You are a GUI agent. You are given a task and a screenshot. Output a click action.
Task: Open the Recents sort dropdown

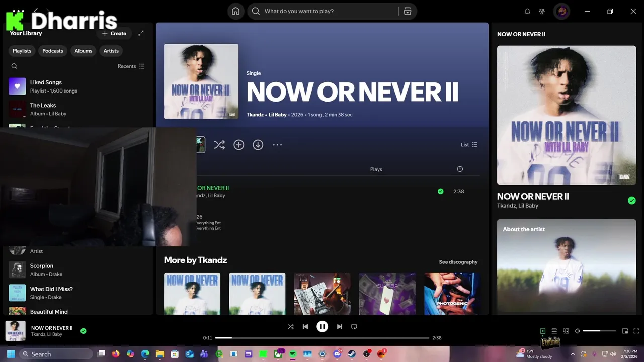point(131,66)
